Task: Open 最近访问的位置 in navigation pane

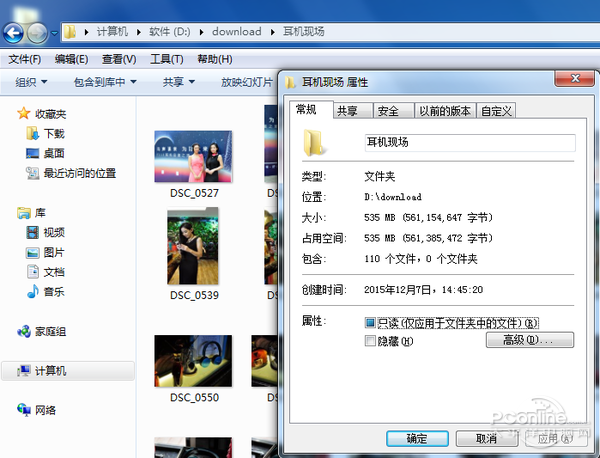Action: (71, 173)
